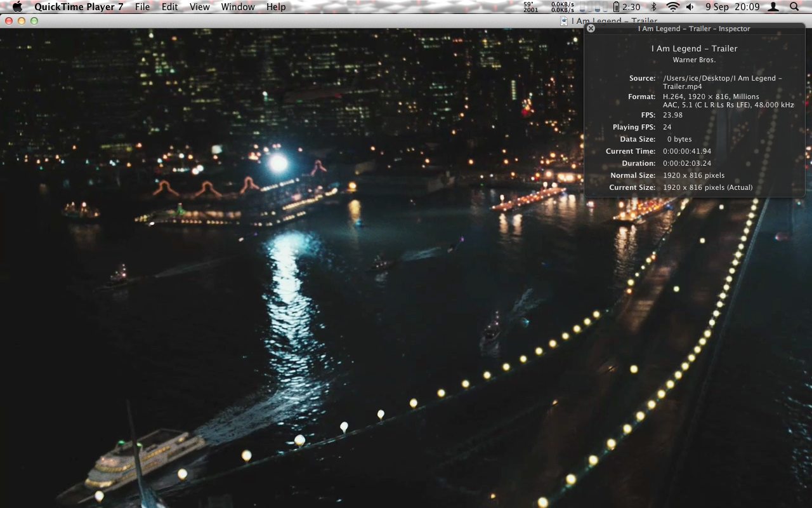Viewport: 812px width, 508px height.
Task: Open the Edit menu
Action: (x=170, y=7)
